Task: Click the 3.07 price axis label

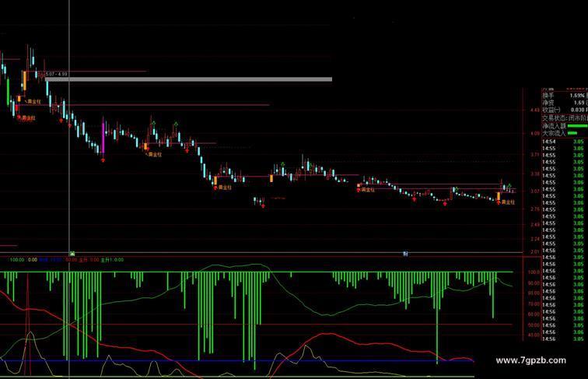Action: click(x=535, y=191)
